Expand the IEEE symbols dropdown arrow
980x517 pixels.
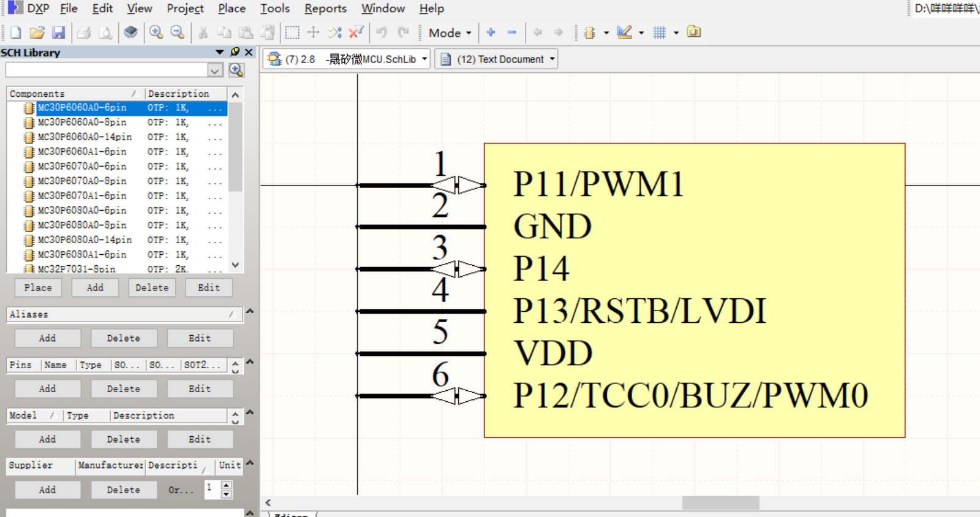click(x=606, y=33)
